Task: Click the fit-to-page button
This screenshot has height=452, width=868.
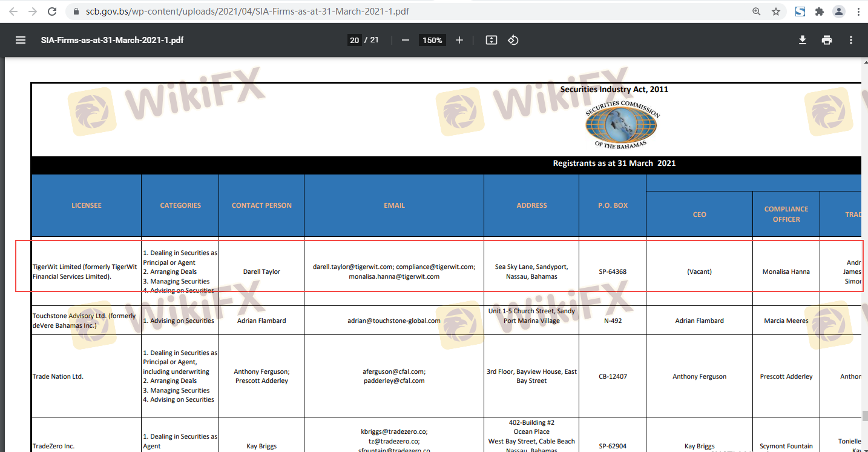Action: tap(492, 40)
